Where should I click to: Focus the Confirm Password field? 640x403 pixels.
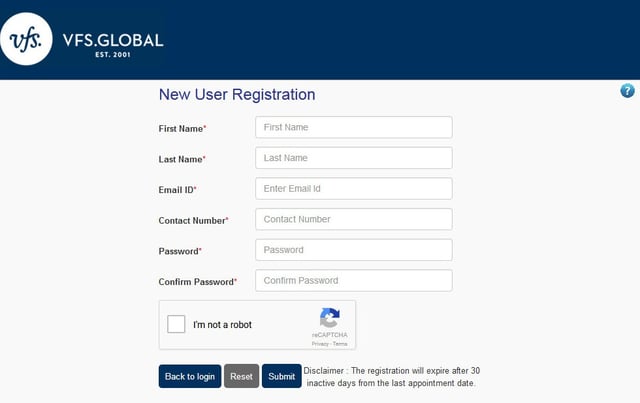coord(354,280)
